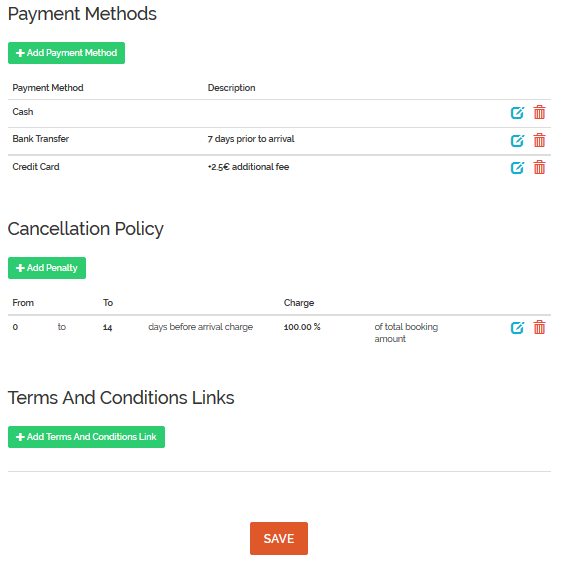Click the Charge column header
This screenshot has width=571, height=571.
coord(299,303)
